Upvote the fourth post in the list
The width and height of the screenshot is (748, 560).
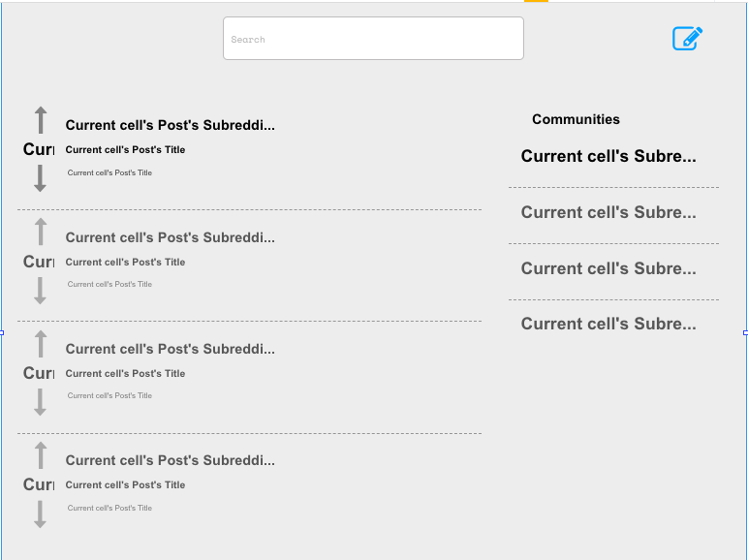coord(41,455)
